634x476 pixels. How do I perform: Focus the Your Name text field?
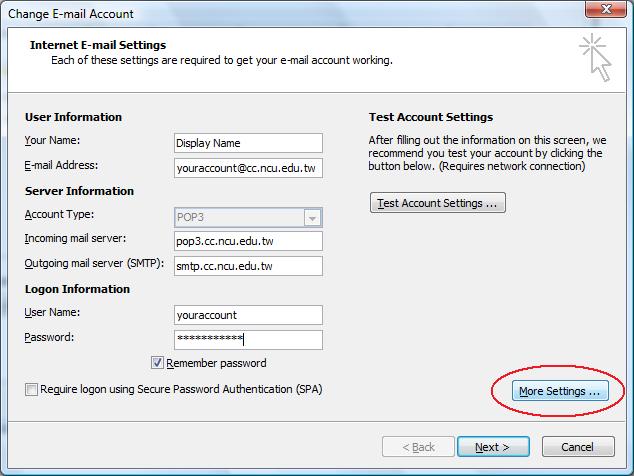click(x=247, y=143)
